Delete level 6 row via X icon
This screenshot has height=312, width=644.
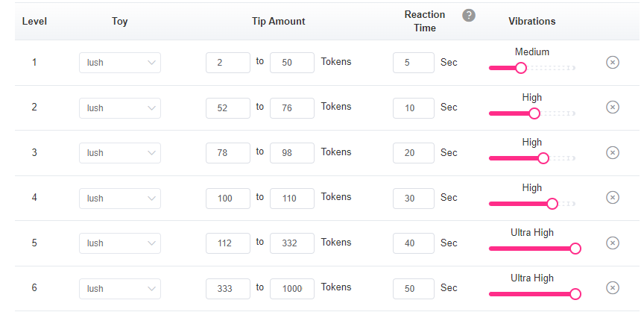coord(613,287)
